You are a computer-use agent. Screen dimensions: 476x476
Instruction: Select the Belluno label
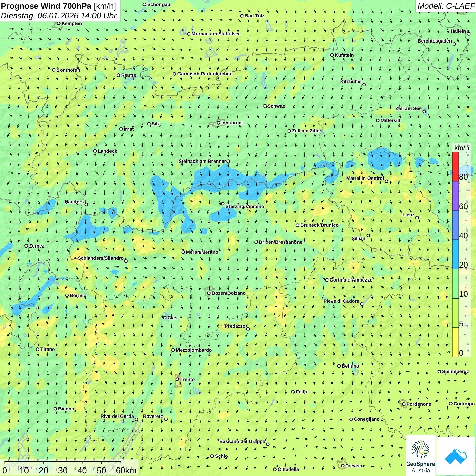click(x=350, y=366)
